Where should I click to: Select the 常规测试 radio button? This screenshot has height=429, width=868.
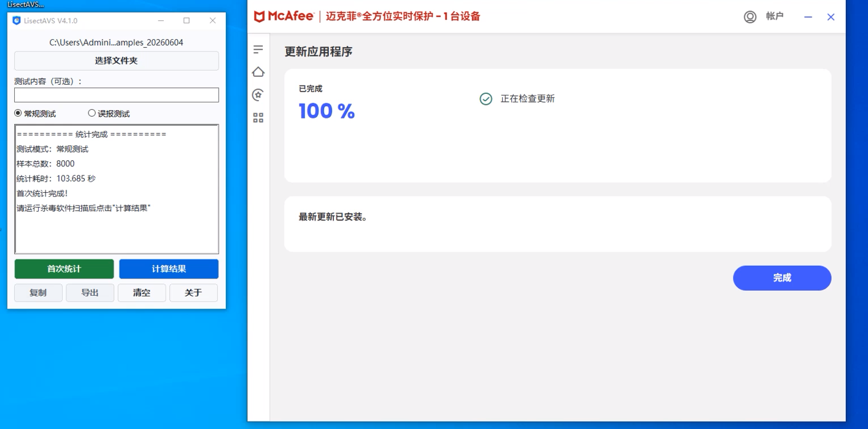tap(18, 113)
